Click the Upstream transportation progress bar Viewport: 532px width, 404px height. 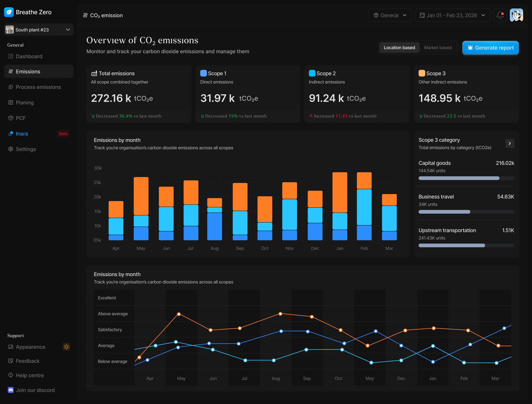466,245
